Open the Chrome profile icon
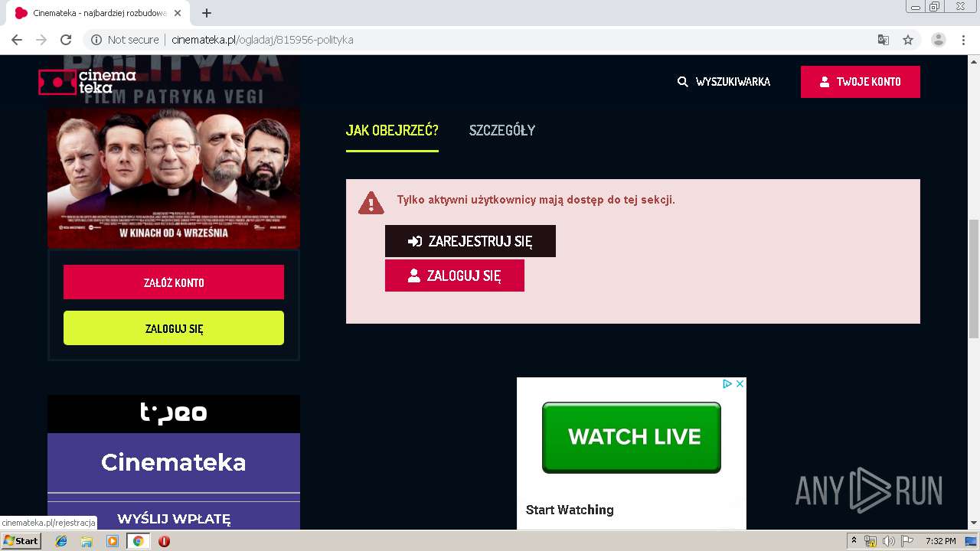The image size is (980, 551). tap(939, 40)
